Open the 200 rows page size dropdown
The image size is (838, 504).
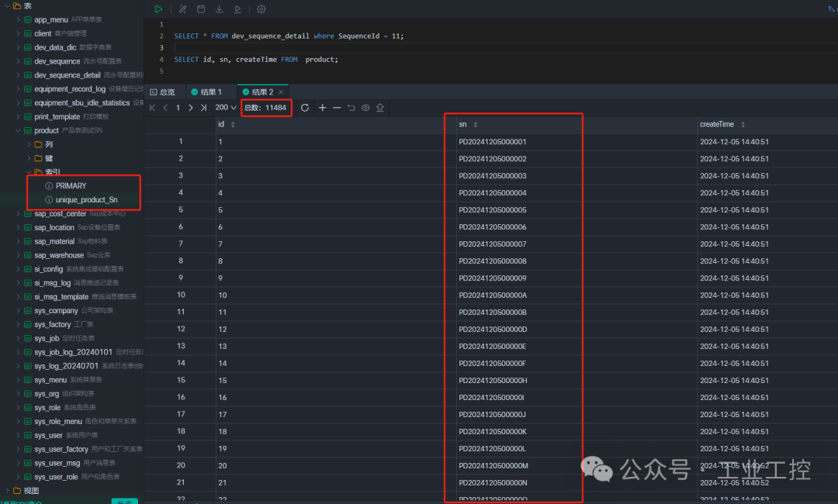pyautogui.click(x=226, y=108)
